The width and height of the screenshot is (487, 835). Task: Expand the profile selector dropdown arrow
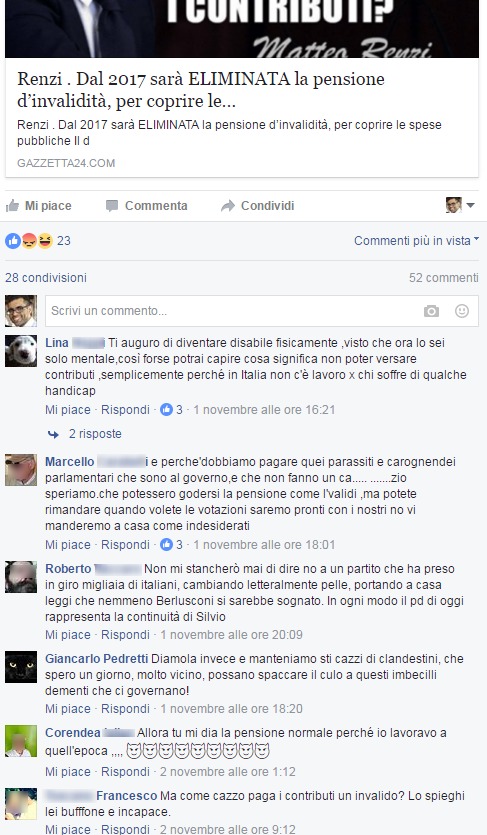[471, 205]
